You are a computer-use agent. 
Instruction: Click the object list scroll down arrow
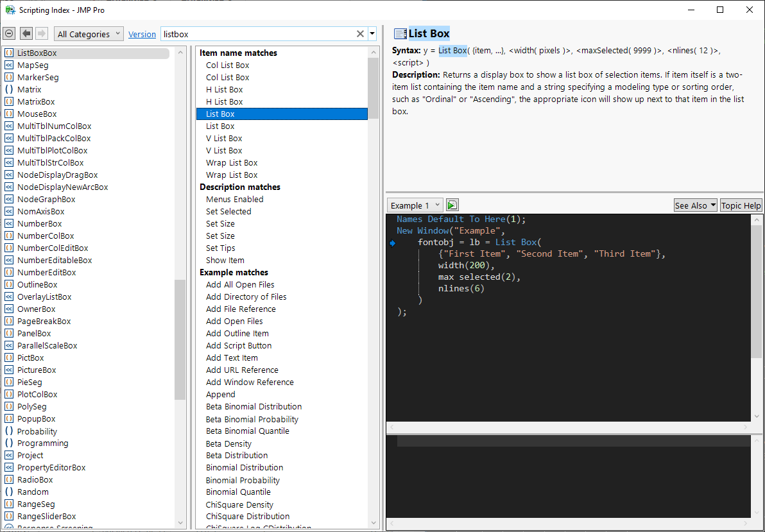(180, 523)
